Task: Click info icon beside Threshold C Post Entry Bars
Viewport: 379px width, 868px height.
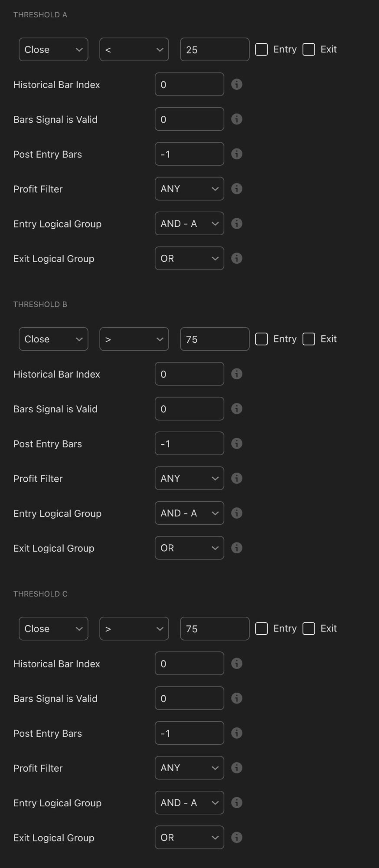Action: pos(237,733)
